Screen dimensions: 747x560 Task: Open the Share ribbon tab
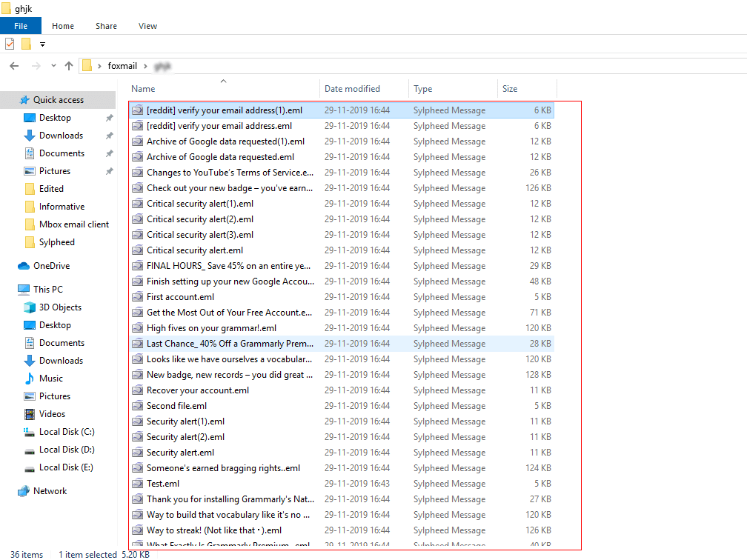pos(106,26)
